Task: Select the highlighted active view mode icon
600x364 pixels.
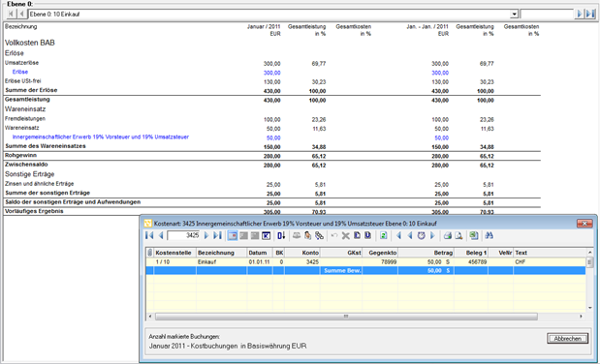Action: coord(232,235)
